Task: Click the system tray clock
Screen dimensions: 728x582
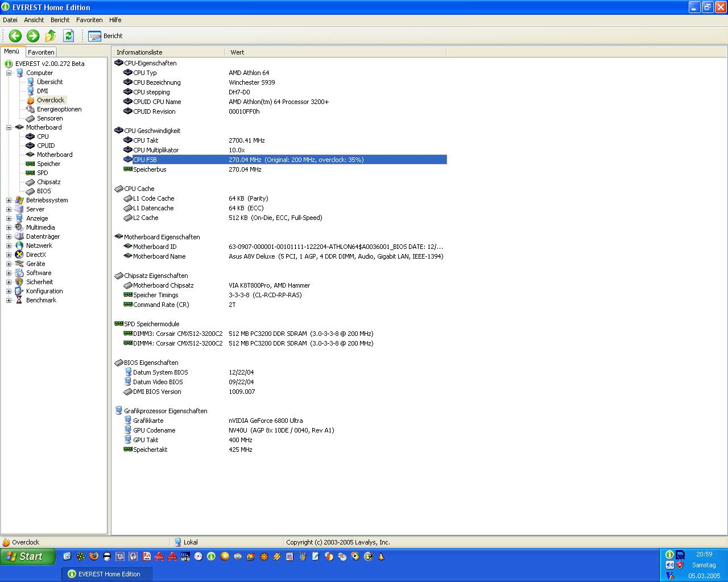Action: pos(704,554)
